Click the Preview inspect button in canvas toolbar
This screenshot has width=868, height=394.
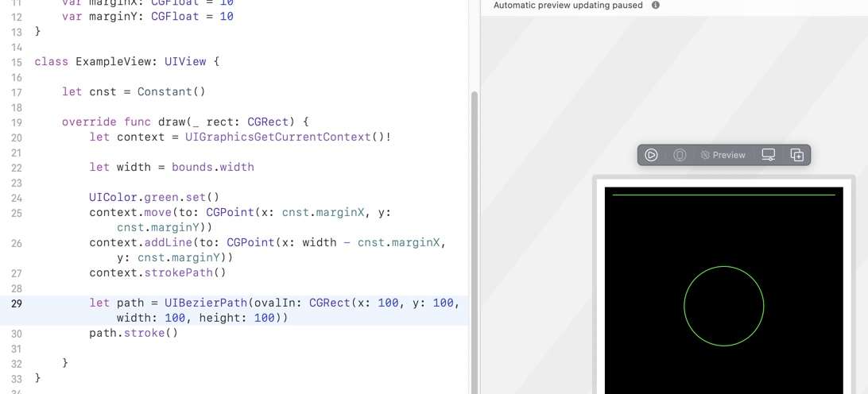click(x=723, y=155)
